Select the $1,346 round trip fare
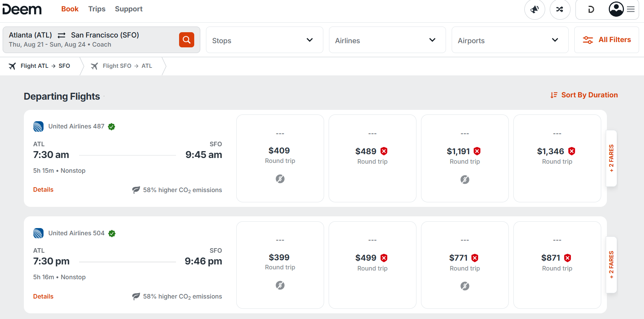This screenshot has height=319, width=644. tap(557, 158)
